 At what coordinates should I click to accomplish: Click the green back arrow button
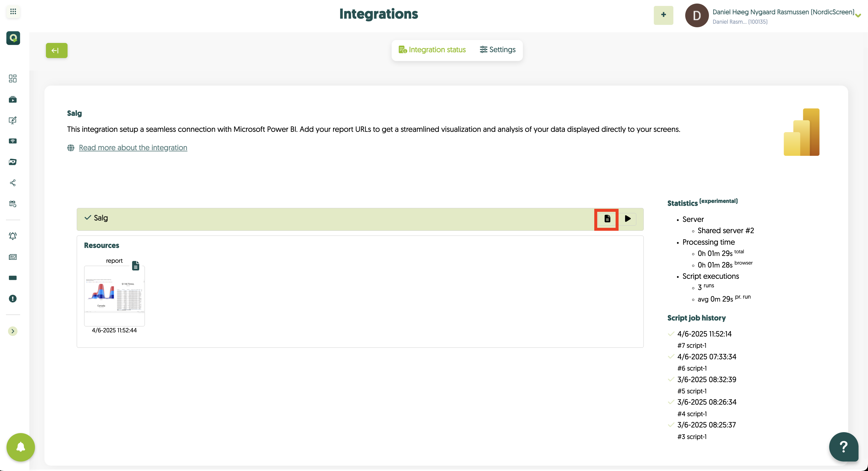[57, 51]
